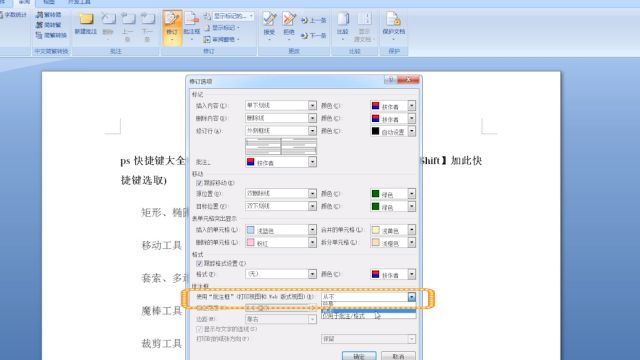Viewport: 640px width, 360px height.
Task: Click the 使用批注框 balloons dropdown arrow
Action: (411, 297)
